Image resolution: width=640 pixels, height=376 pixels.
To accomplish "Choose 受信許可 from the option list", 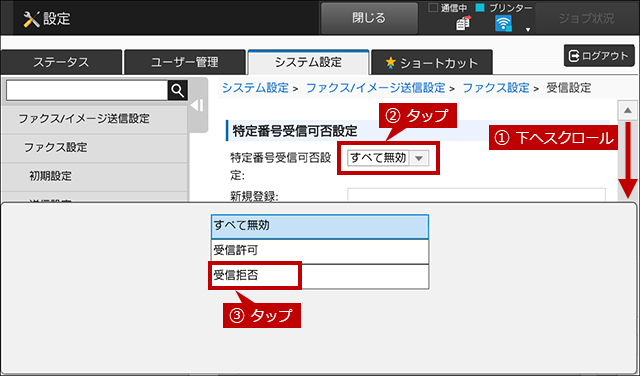I will coord(320,251).
